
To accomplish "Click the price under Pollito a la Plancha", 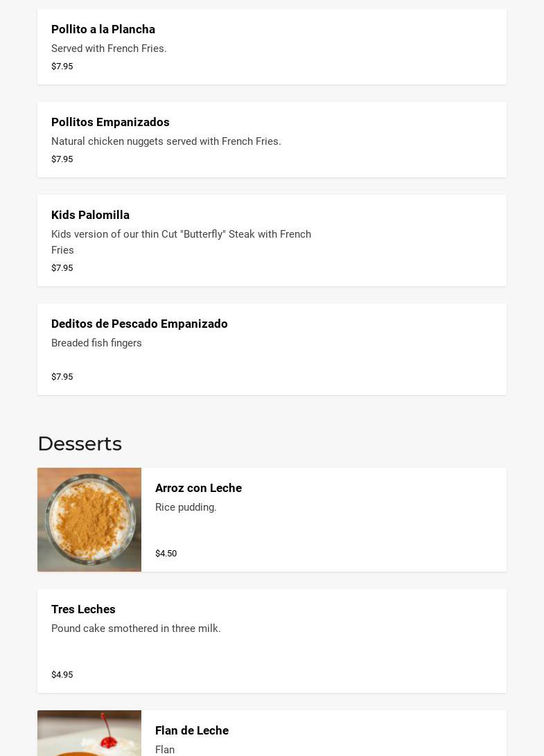I will 62,67.
